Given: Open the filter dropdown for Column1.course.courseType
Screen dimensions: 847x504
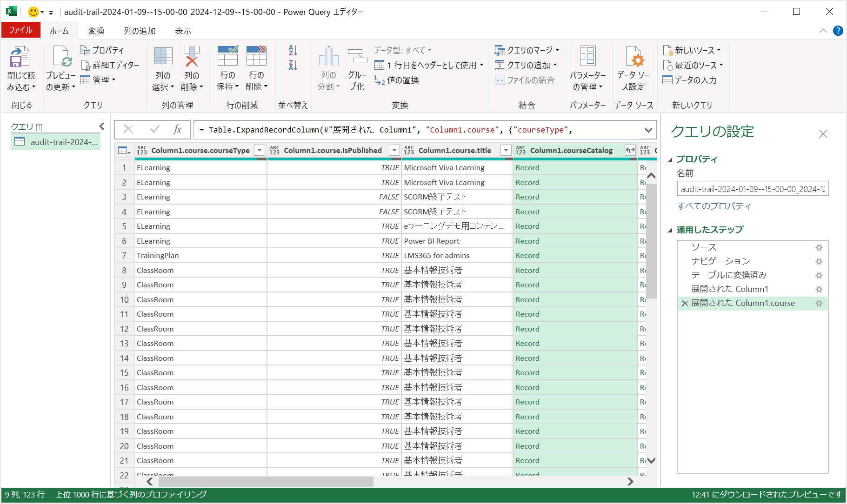Looking at the screenshot, I should 260,150.
